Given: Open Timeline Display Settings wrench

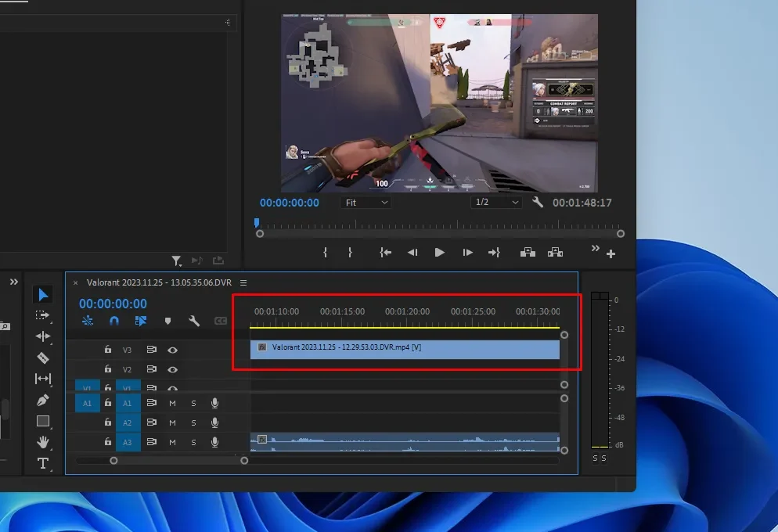Looking at the screenshot, I should coord(194,321).
